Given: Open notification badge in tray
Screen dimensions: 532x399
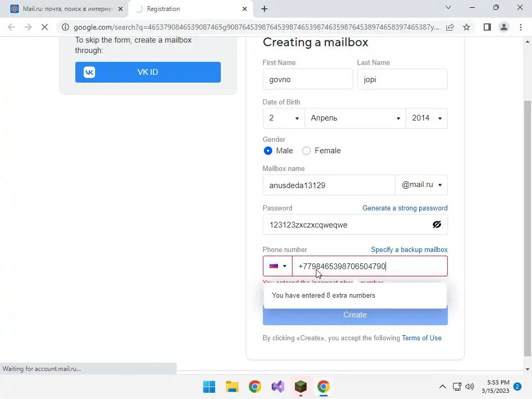Looking at the screenshot, I should 517,387.
